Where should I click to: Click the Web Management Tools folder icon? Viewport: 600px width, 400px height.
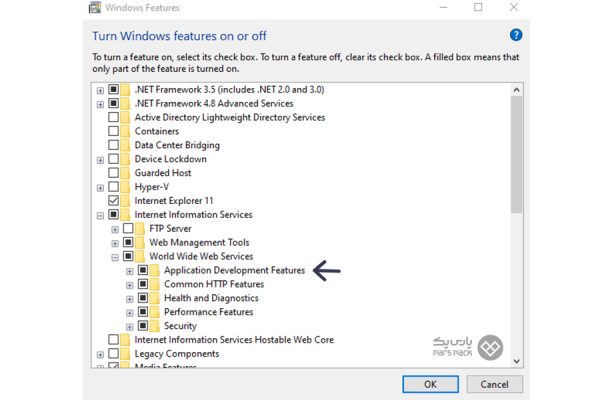[x=141, y=243]
